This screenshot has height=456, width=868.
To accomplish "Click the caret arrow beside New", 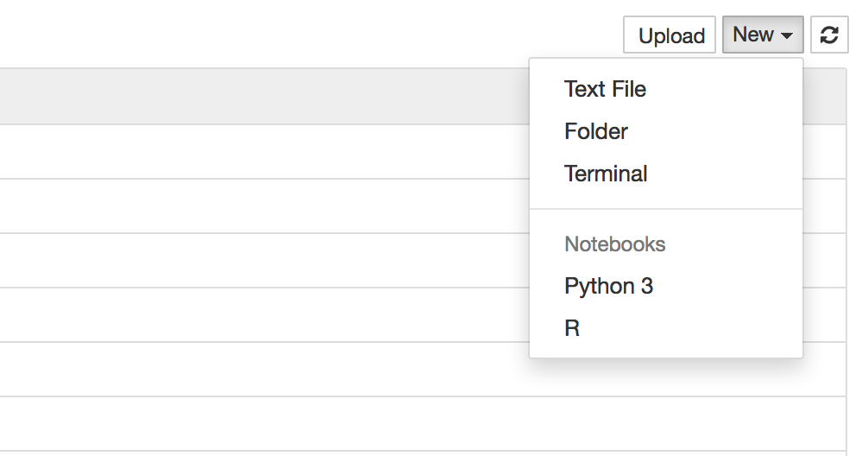I will tap(786, 36).
